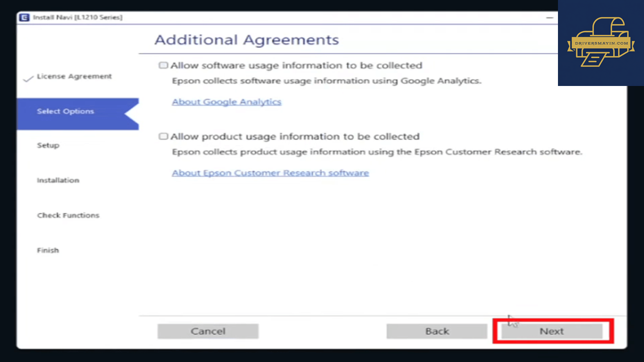644x362 pixels.
Task: Select the Finish step in sidebar
Action: point(48,250)
